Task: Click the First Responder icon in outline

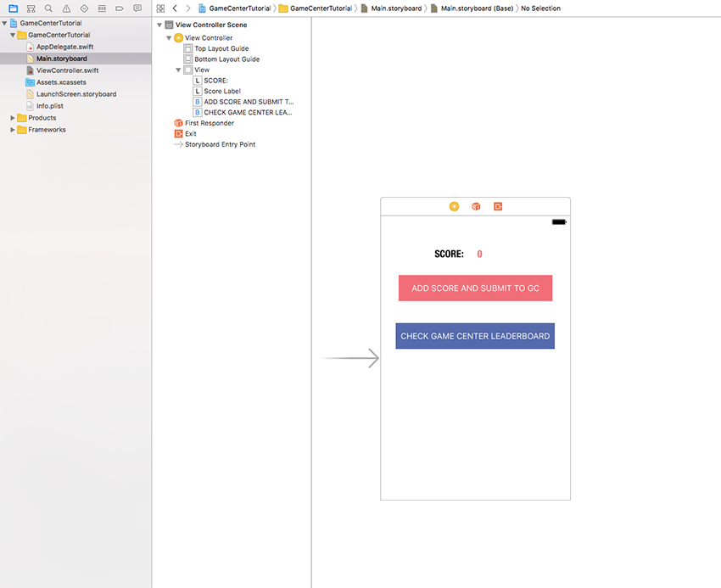Action: pos(178,123)
